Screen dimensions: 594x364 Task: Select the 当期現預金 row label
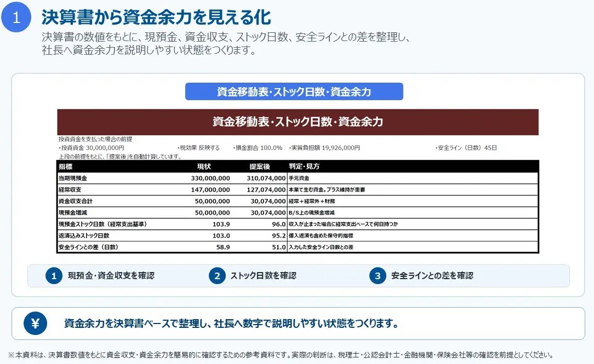click(x=73, y=178)
